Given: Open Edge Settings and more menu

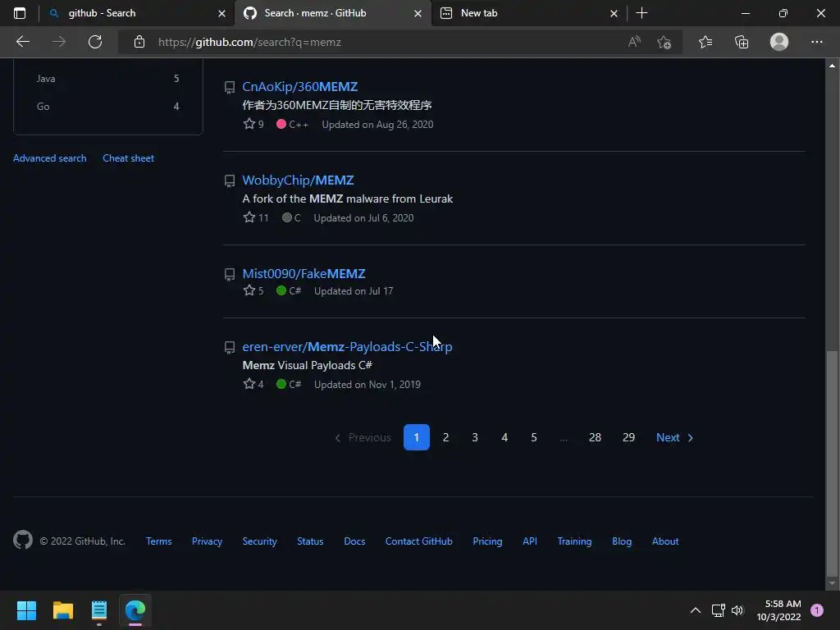Looking at the screenshot, I should coord(816,42).
